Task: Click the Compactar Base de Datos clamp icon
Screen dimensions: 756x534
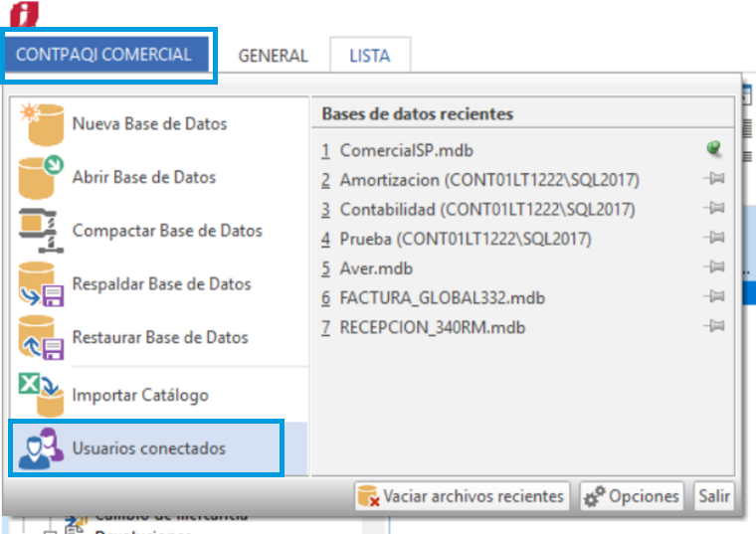Action: click(41, 231)
